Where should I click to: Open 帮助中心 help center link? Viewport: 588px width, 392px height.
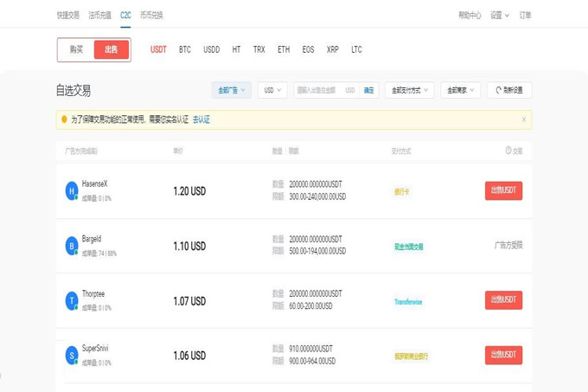tap(470, 16)
